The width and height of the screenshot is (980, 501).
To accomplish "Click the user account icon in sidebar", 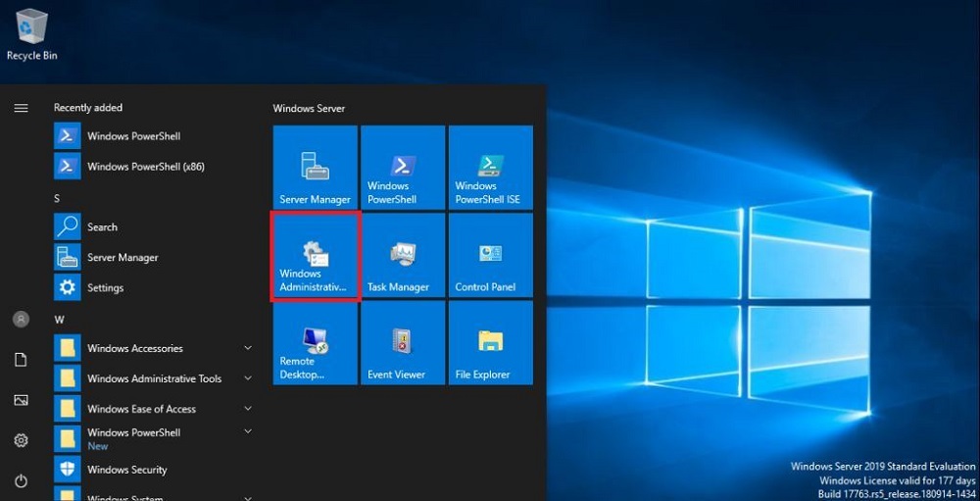I will coord(21,320).
